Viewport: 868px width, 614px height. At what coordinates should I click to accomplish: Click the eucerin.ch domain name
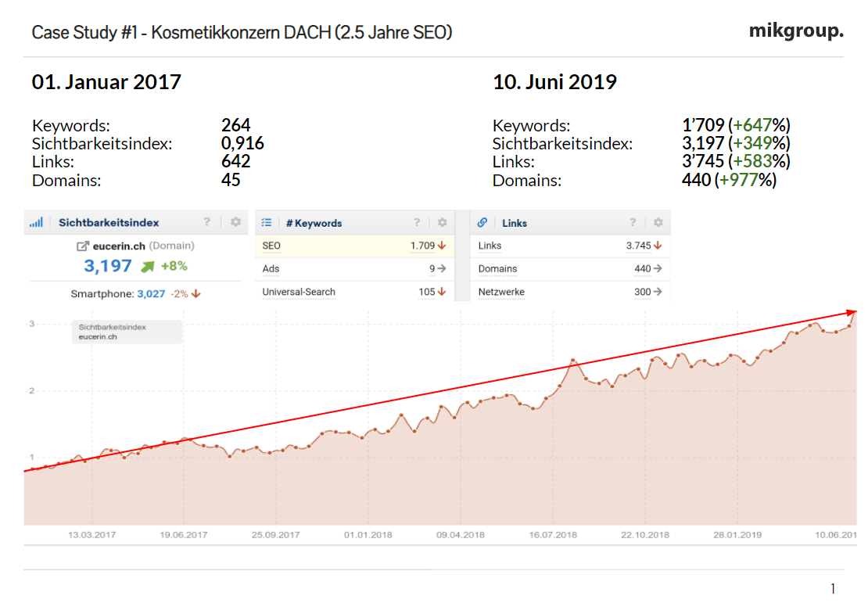pos(119,246)
